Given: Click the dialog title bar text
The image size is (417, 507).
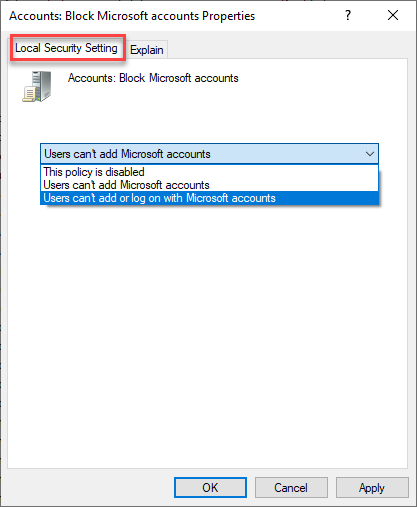Looking at the screenshot, I should tap(132, 16).
